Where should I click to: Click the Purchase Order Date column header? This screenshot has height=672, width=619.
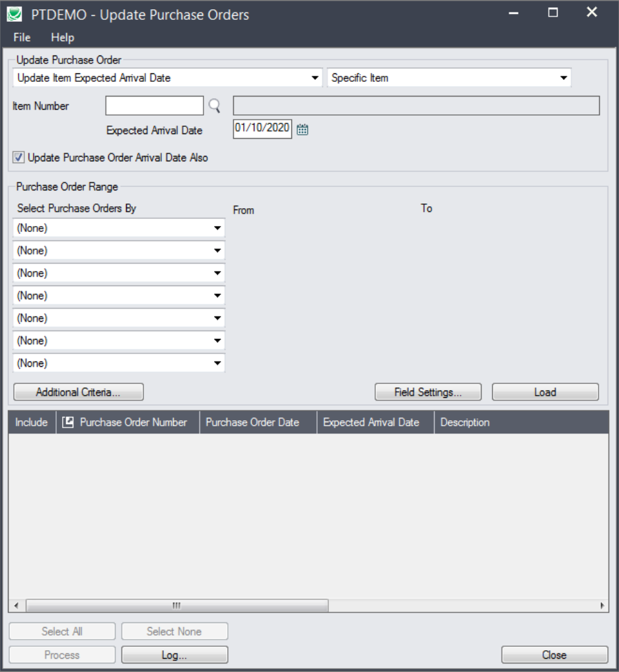click(258, 422)
